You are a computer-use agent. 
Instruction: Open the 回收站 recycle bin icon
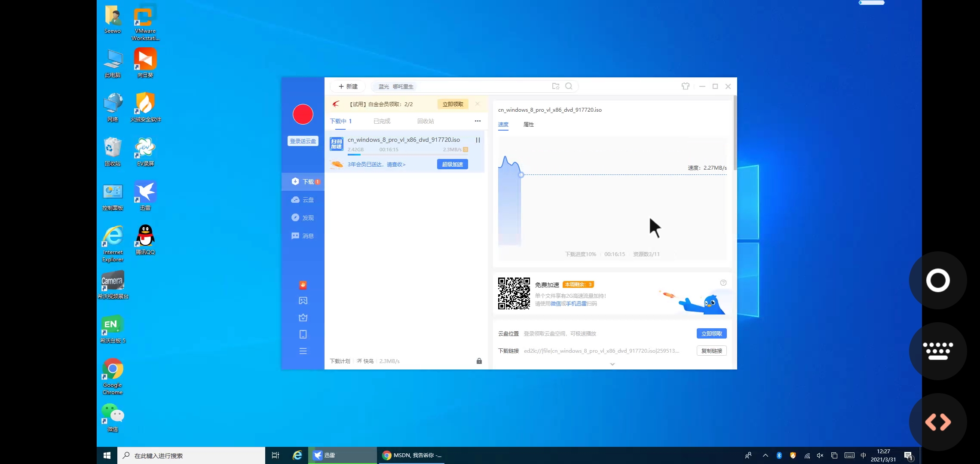tap(113, 151)
